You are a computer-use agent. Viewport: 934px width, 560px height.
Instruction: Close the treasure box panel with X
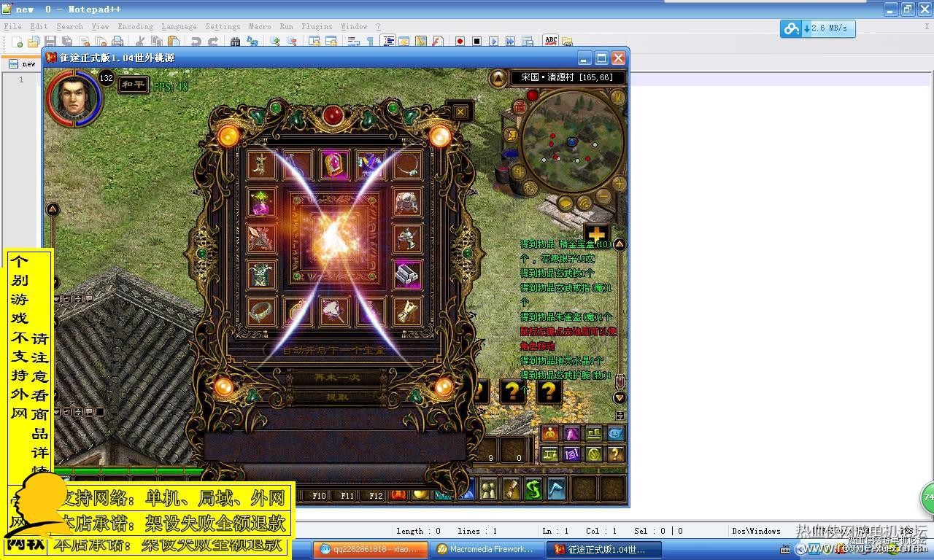(460, 112)
